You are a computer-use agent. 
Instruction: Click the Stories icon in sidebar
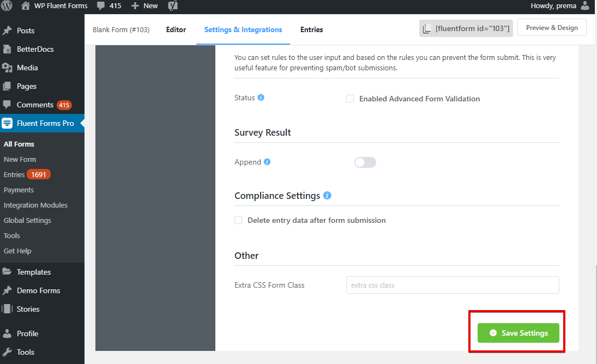(x=7, y=309)
